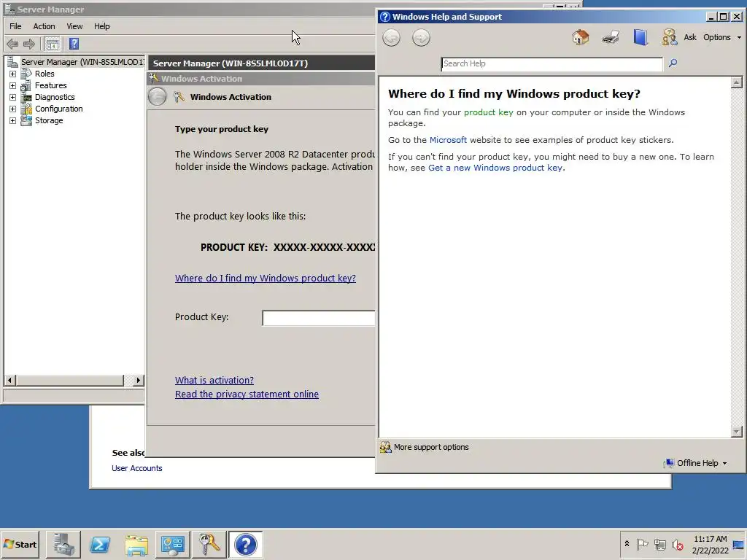Toggle Show/Hide Console Tree toolbar icon

[x=53, y=44]
